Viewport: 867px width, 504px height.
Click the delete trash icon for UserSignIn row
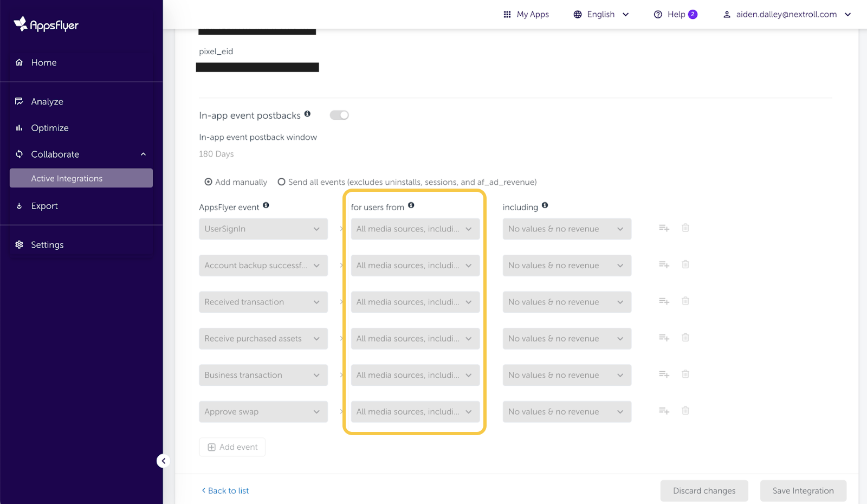coord(685,228)
